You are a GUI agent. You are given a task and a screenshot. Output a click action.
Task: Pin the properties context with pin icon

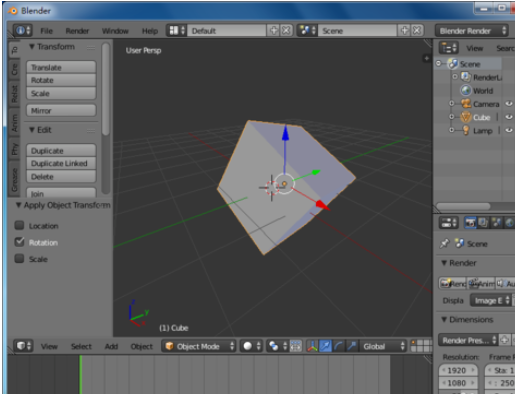click(x=444, y=244)
